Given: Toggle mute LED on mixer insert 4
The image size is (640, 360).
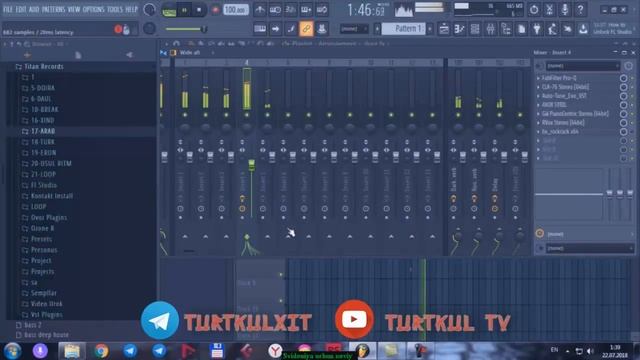Looking at the screenshot, I should point(247,115).
